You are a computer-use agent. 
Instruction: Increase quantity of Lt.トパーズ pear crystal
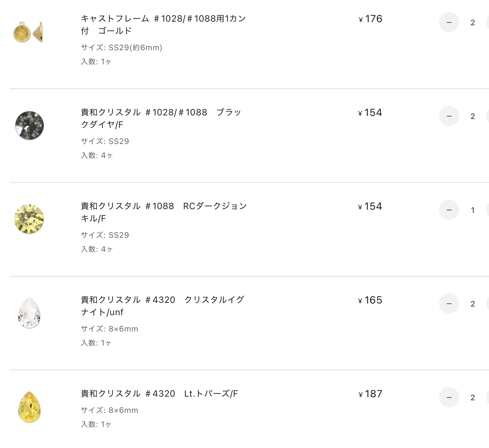[x=488, y=397]
